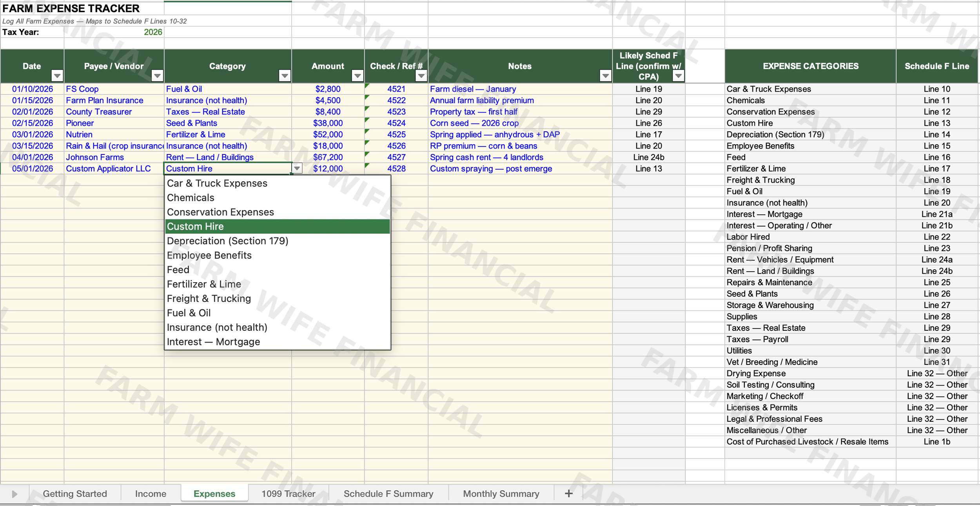Select highlighted Custom Hire list option

coord(278,227)
